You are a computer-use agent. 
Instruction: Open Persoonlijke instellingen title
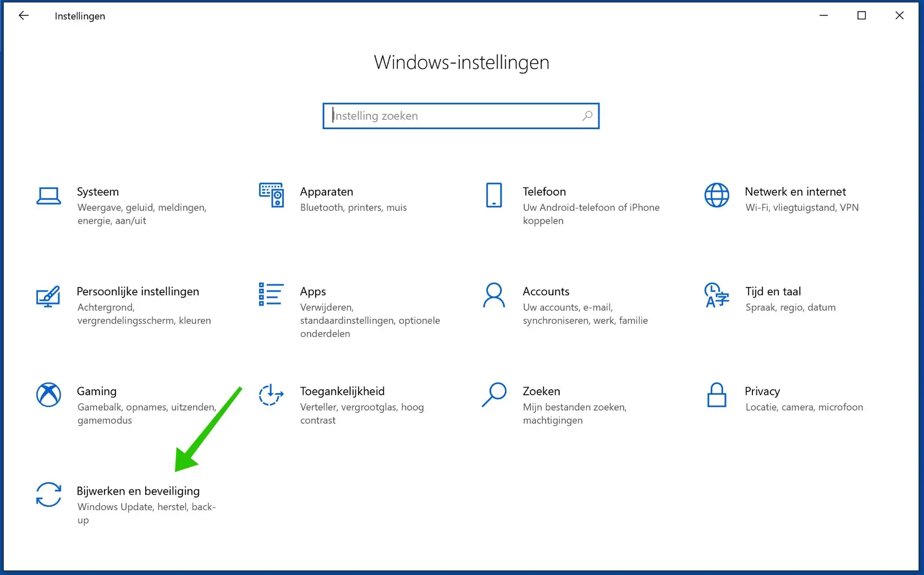tap(138, 291)
